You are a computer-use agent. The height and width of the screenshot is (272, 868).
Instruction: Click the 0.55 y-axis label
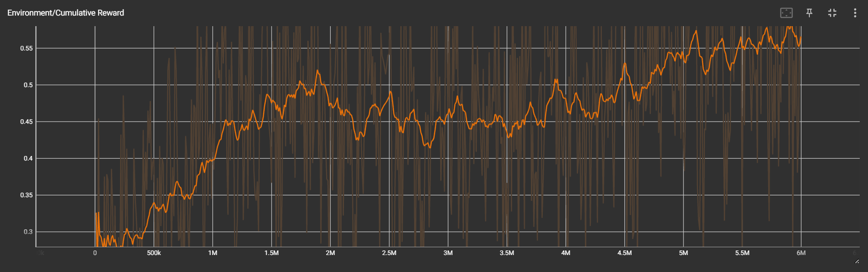click(27, 48)
